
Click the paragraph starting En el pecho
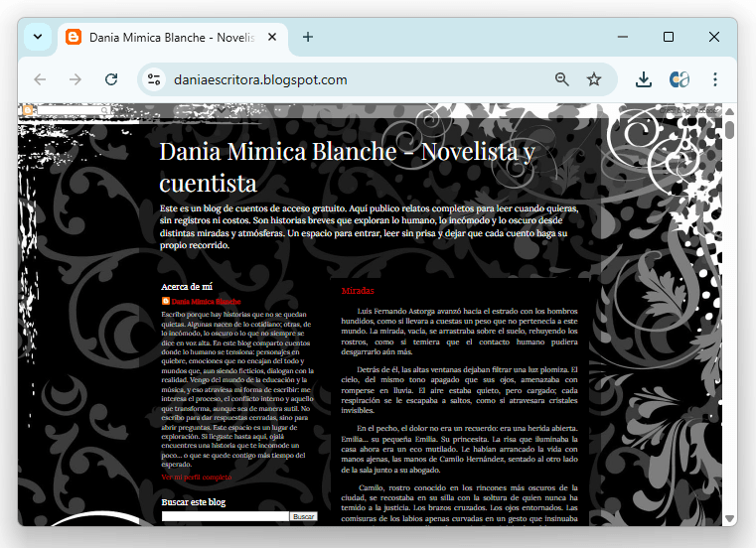point(460,449)
